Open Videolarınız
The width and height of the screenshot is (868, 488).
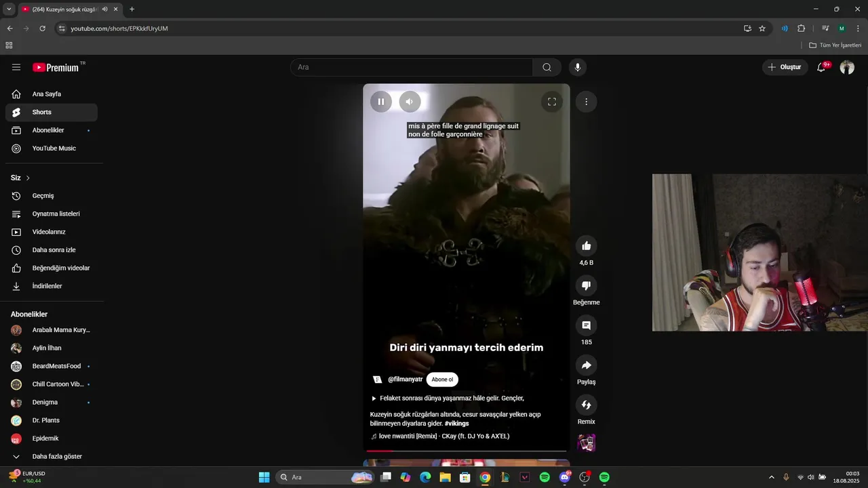coord(52,232)
